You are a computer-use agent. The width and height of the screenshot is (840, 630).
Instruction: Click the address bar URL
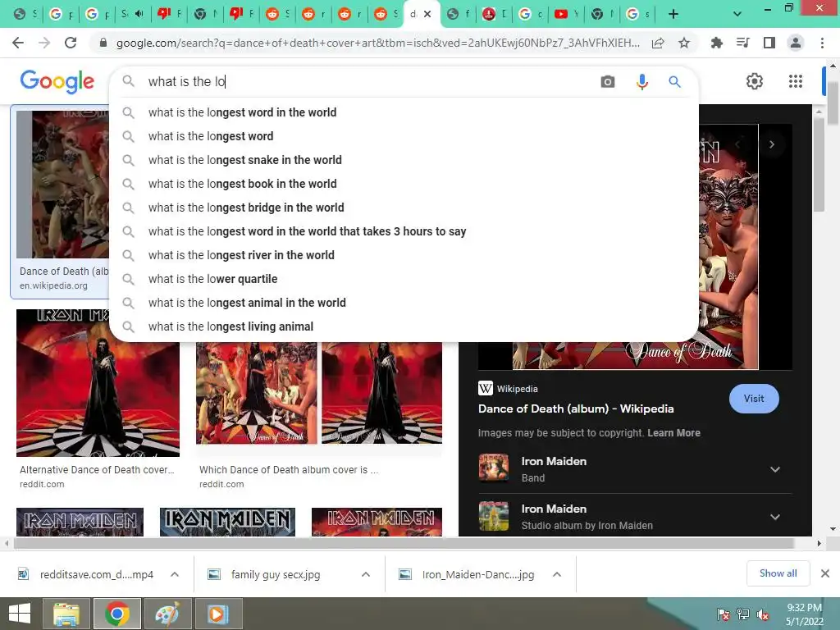(377, 43)
